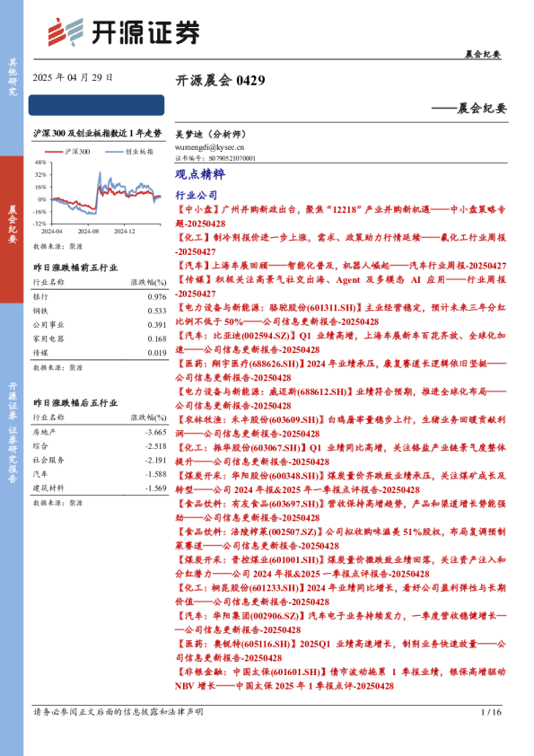The height and width of the screenshot is (756, 534).
Task: Open the 涪陵榨菜(002507.SZ) report link
Action: pyautogui.click(x=340, y=538)
